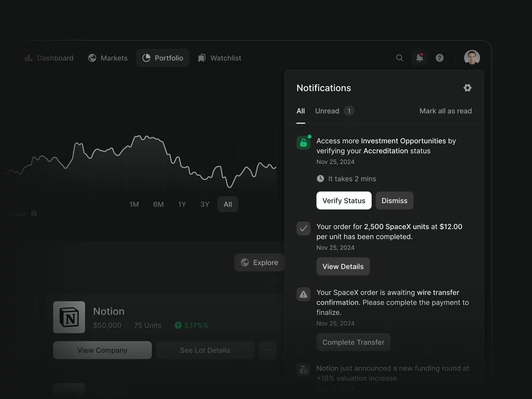The image size is (532, 399).
Task: Click the Notion funding round notification icon
Action: tap(303, 370)
